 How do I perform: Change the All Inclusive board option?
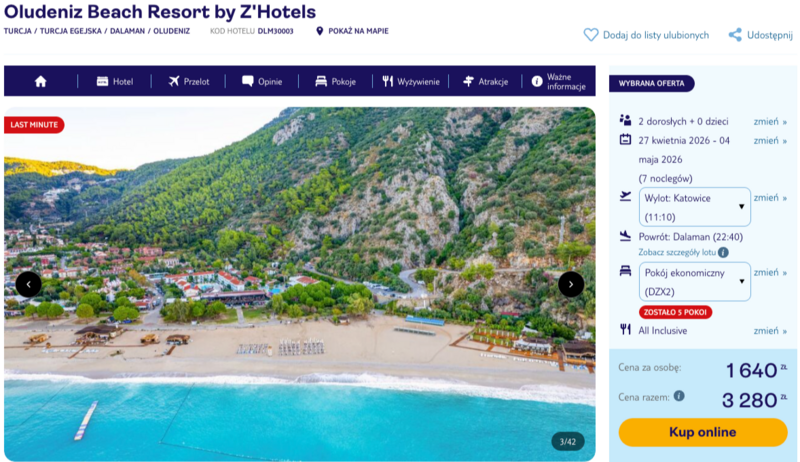pyautogui.click(x=770, y=330)
